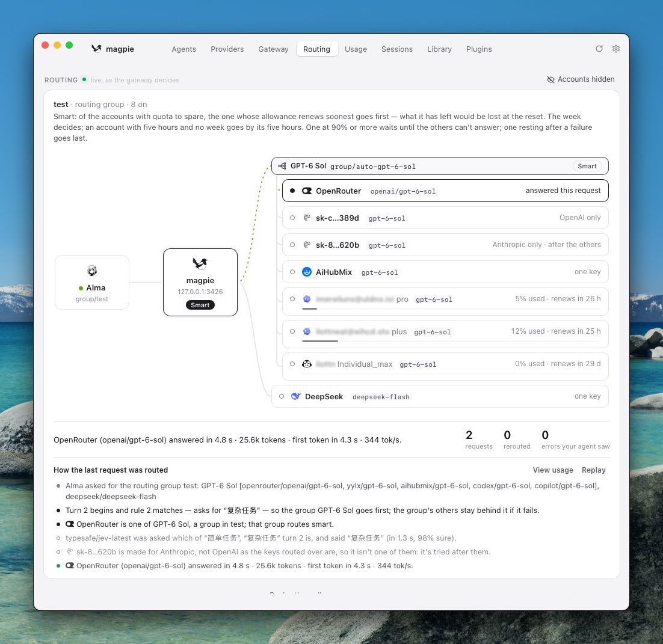Viewport: 663px width, 644px height.
Task: Click the 5% usage bar on the pro account
Action: 451,309
